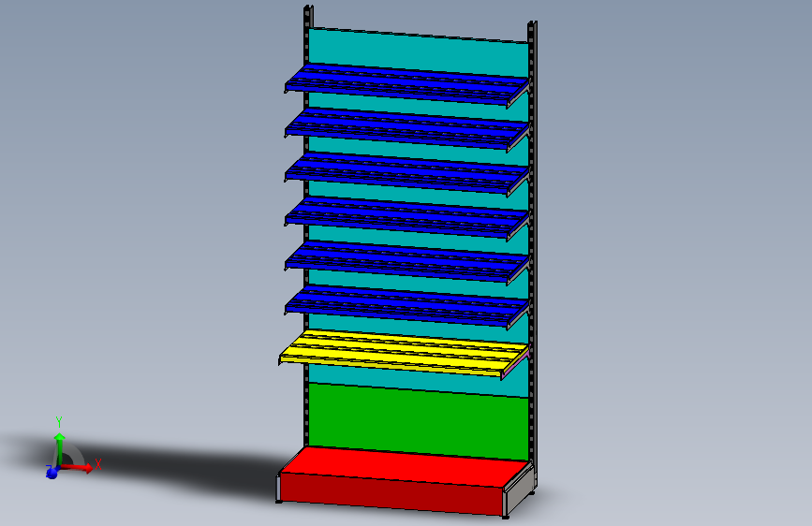Select the topmost blue shelf
The height and width of the screenshot is (526, 812).
coord(407,84)
